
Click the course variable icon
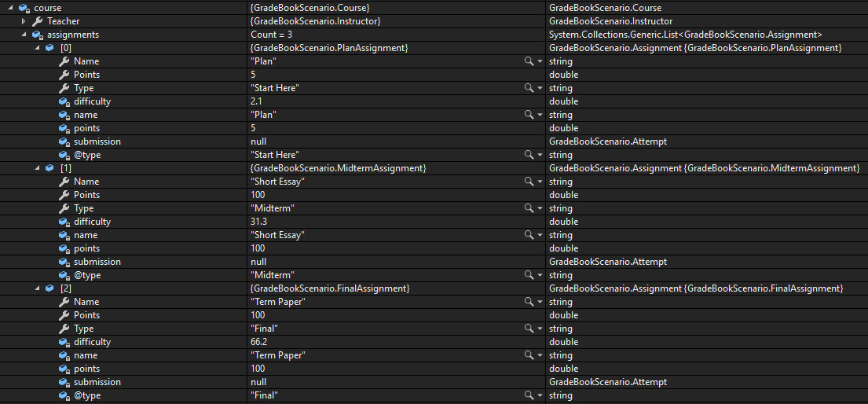pos(24,9)
